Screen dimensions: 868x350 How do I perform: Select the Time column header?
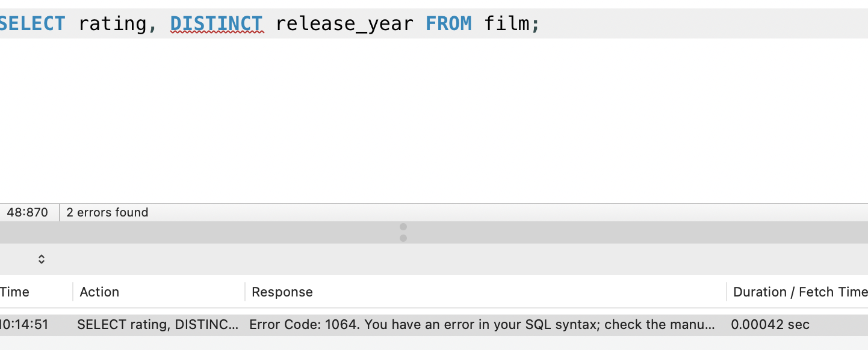[x=14, y=292]
